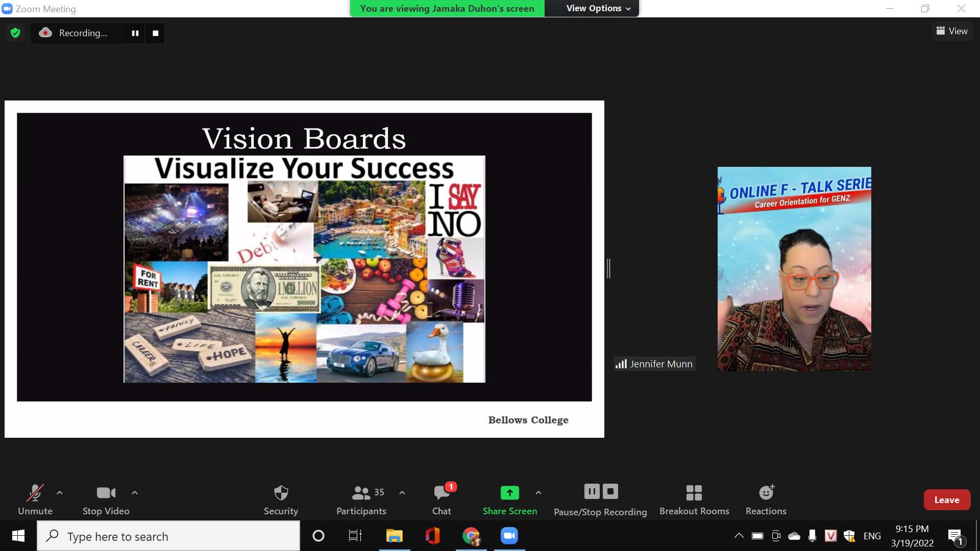Click the green encryption shield icon

click(x=15, y=33)
